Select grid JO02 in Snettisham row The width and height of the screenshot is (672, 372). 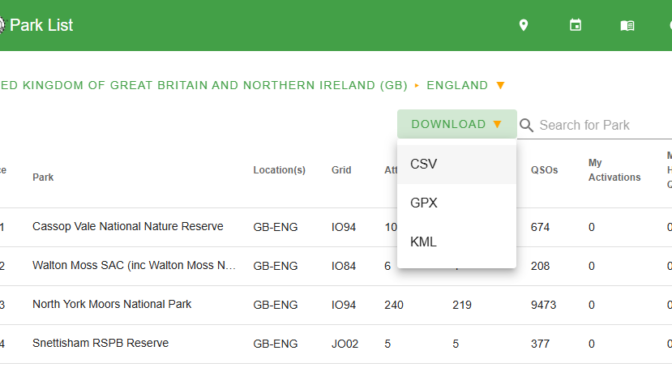345,344
